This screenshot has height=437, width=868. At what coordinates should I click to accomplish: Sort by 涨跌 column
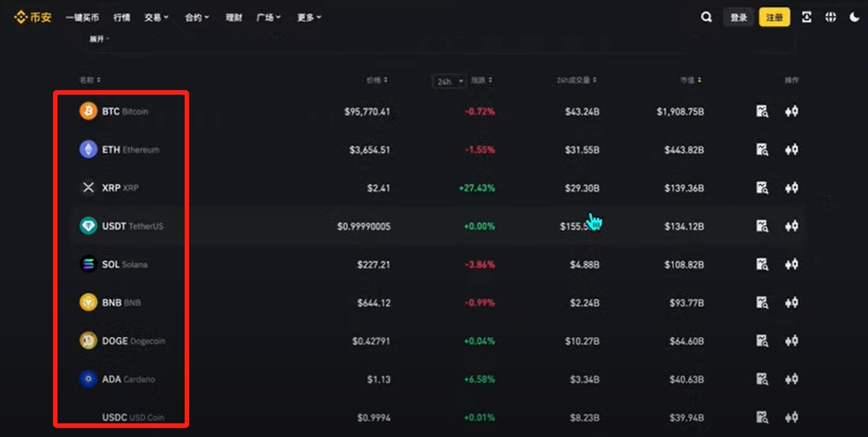(x=481, y=80)
